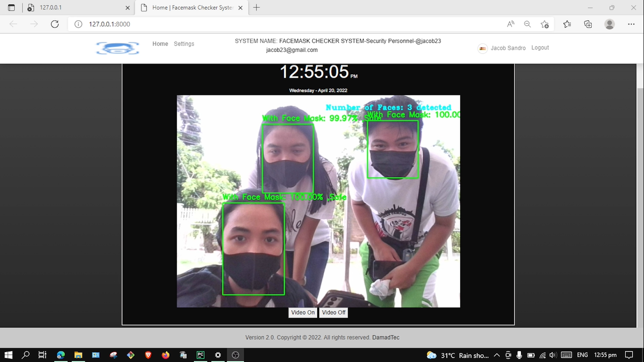
Task: Switch to the first 127.0.0.1 tab
Action: click(x=75, y=8)
